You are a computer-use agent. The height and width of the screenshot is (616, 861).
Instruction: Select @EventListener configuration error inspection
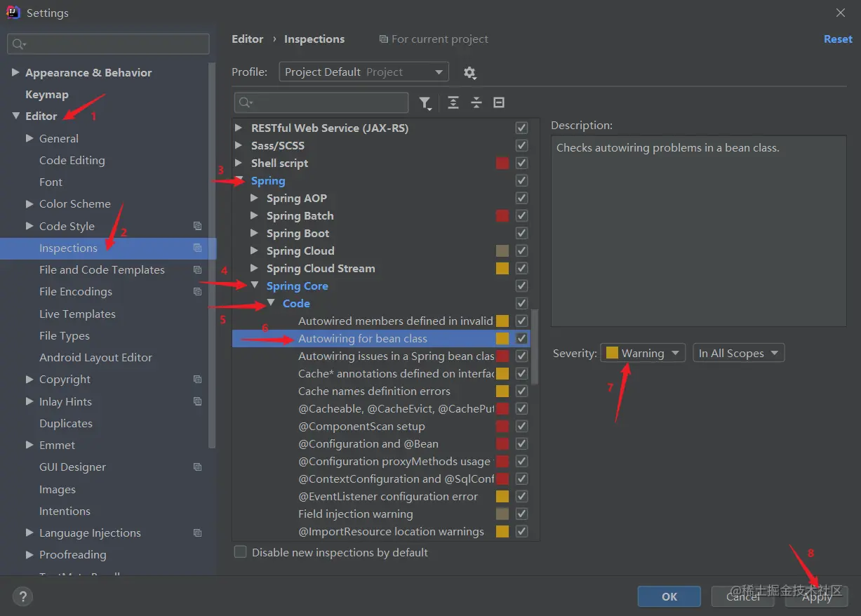[388, 496]
